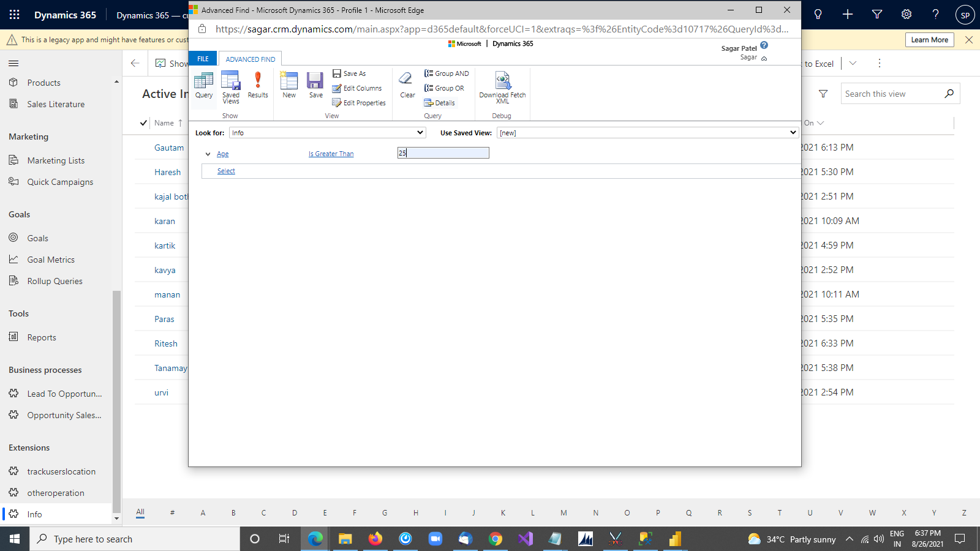980x551 pixels.
Task: Expand the Age condition row chevron
Action: tap(208, 154)
